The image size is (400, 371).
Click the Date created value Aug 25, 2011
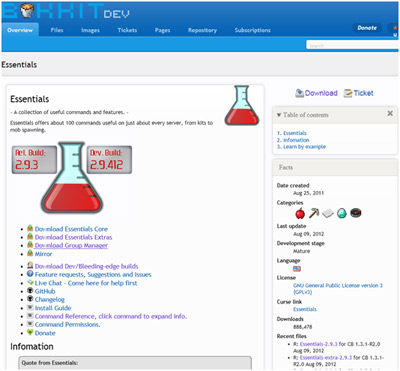[x=308, y=193]
